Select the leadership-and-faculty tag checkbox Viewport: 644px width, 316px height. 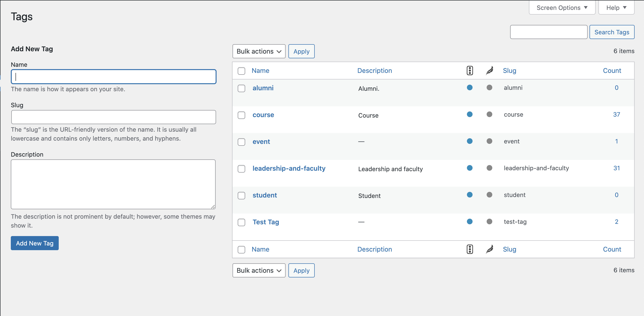click(241, 169)
